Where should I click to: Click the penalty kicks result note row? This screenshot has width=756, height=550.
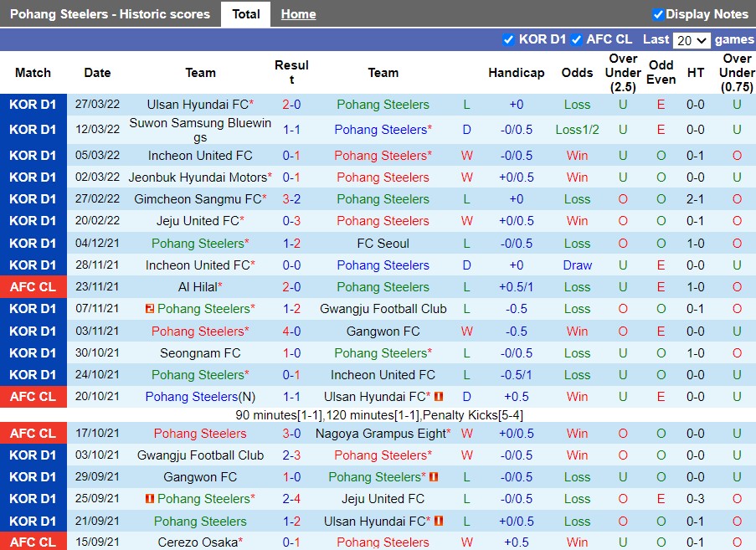(378, 414)
